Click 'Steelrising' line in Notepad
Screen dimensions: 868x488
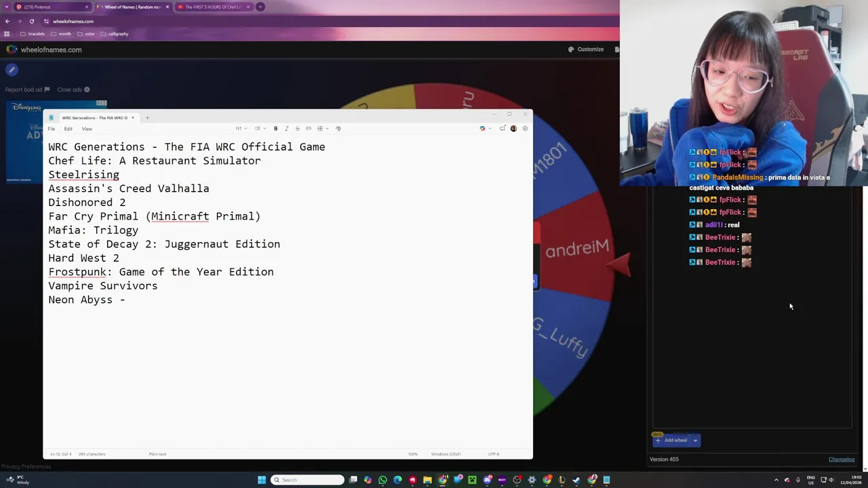(83, 175)
